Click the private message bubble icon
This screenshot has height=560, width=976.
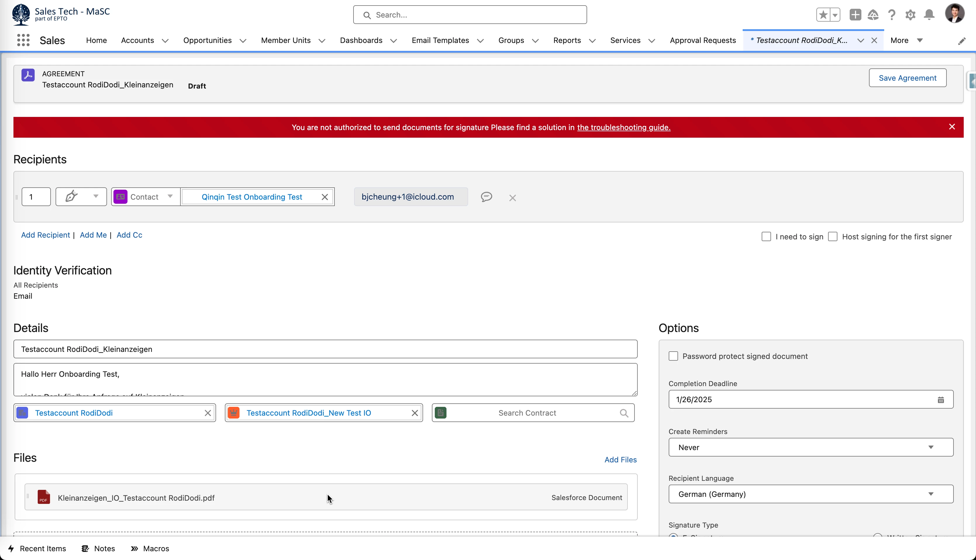pyautogui.click(x=486, y=197)
